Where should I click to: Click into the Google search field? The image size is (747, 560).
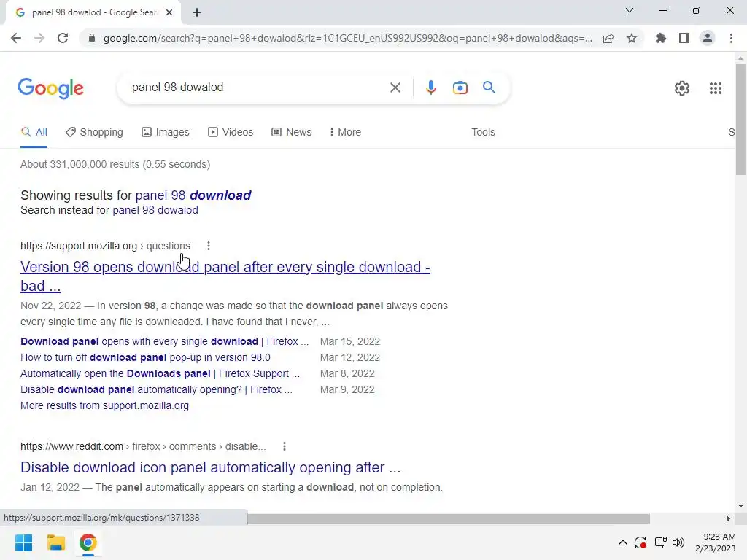[258, 87]
